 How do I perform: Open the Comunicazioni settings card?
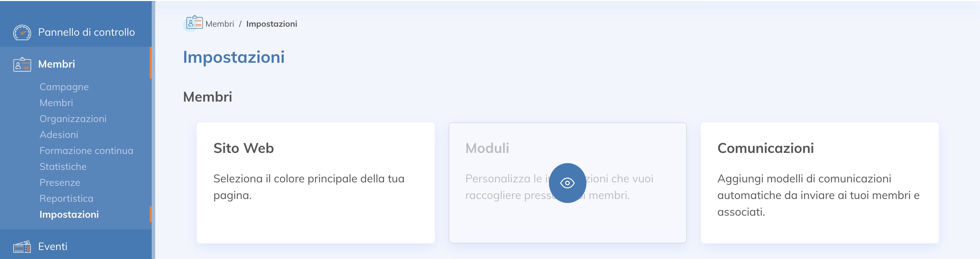click(820, 183)
